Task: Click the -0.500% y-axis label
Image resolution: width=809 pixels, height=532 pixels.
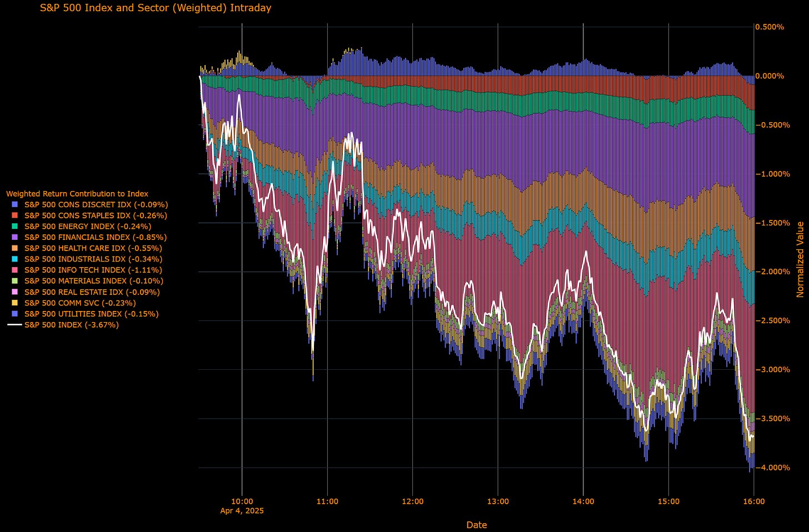Action: tap(772, 125)
